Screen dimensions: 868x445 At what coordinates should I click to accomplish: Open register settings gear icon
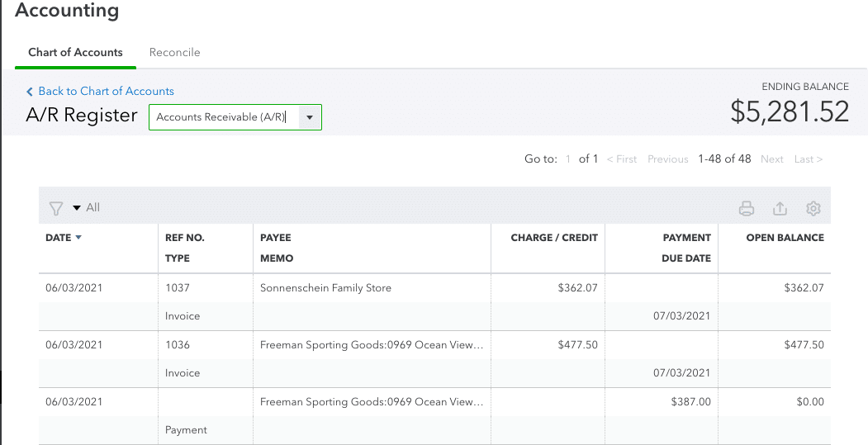[x=813, y=208]
